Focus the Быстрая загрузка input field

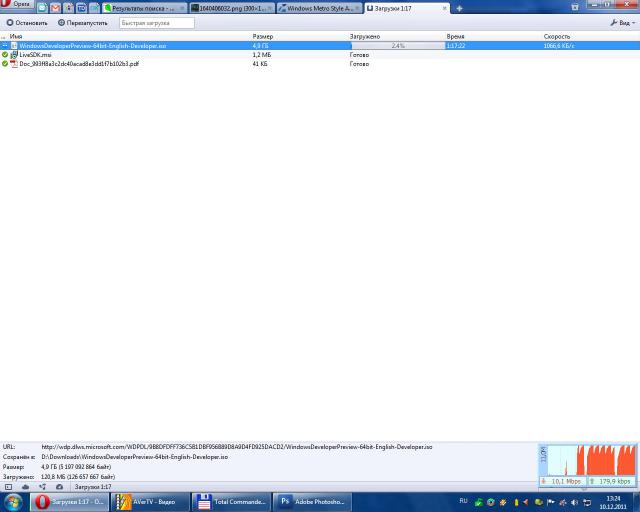pyautogui.click(x=157, y=23)
